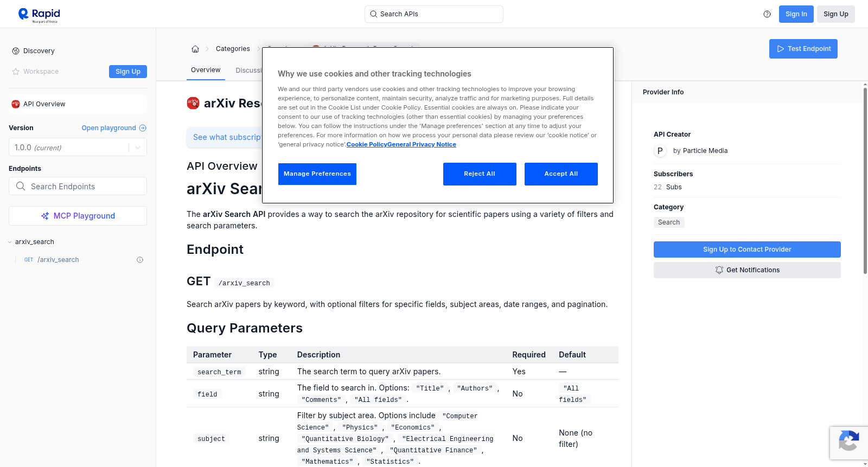Image resolution: width=868 pixels, height=467 pixels.
Task: Click the arXiv logo next to the title
Action: tap(193, 103)
